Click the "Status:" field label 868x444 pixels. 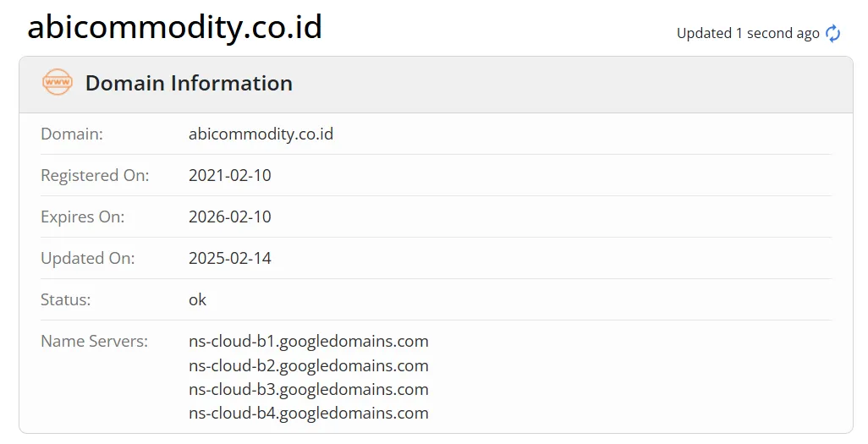(x=65, y=300)
